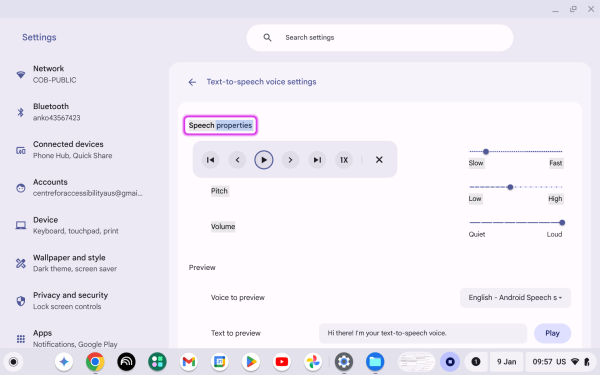Image resolution: width=600 pixels, height=375 pixels.
Task: Open the Files app on shelf
Action: tap(375, 362)
